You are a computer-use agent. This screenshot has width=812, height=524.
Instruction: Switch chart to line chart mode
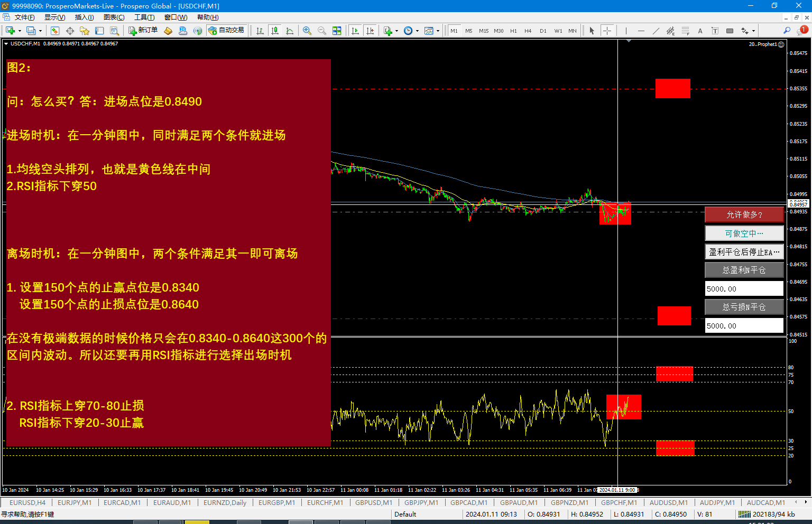click(x=289, y=31)
